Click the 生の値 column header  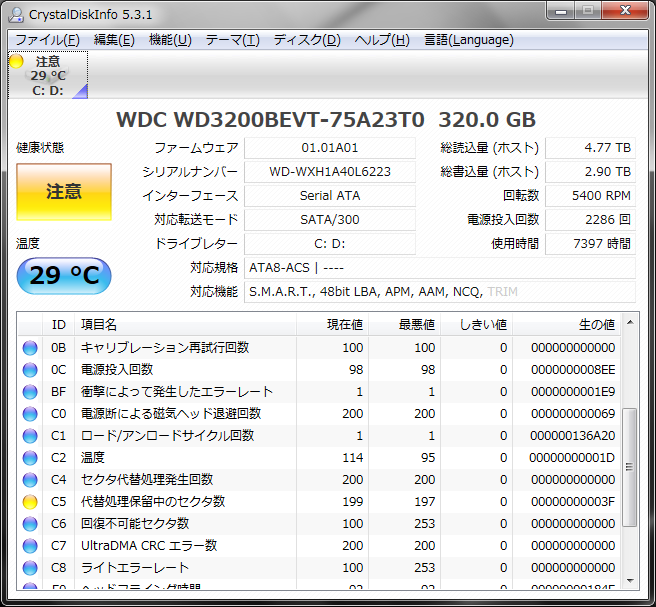[566, 325]
